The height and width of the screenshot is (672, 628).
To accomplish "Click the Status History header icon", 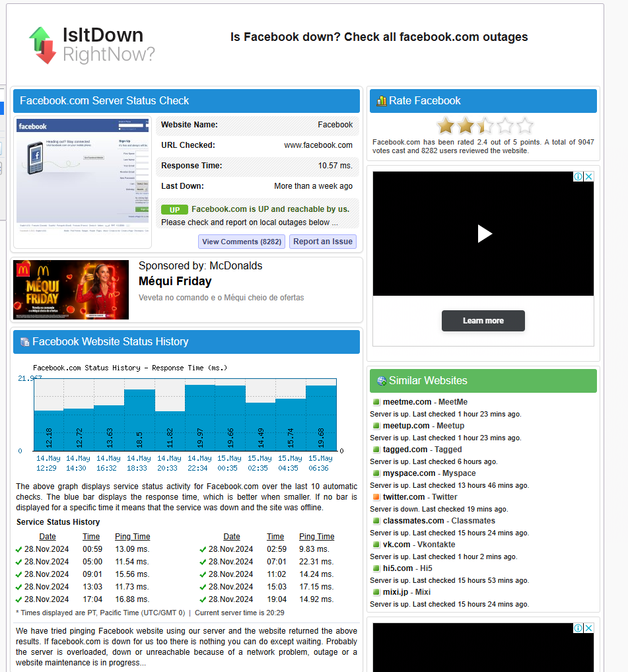I will pos(25,341).
